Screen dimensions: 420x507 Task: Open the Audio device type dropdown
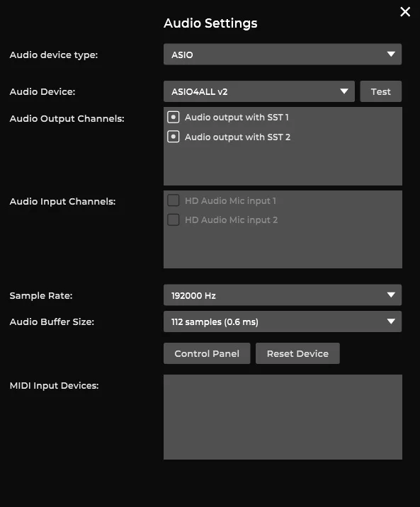[283, 55]
